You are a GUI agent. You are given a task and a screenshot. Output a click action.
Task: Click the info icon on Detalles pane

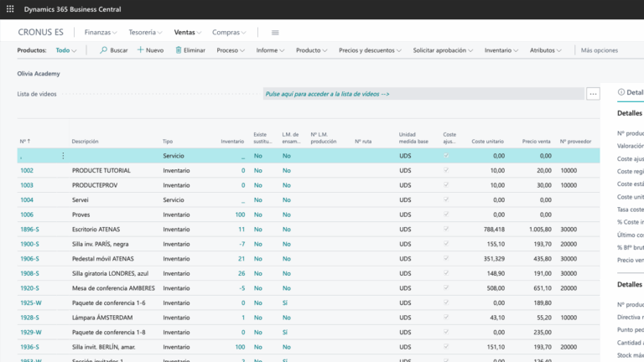(x=621, y=92)
